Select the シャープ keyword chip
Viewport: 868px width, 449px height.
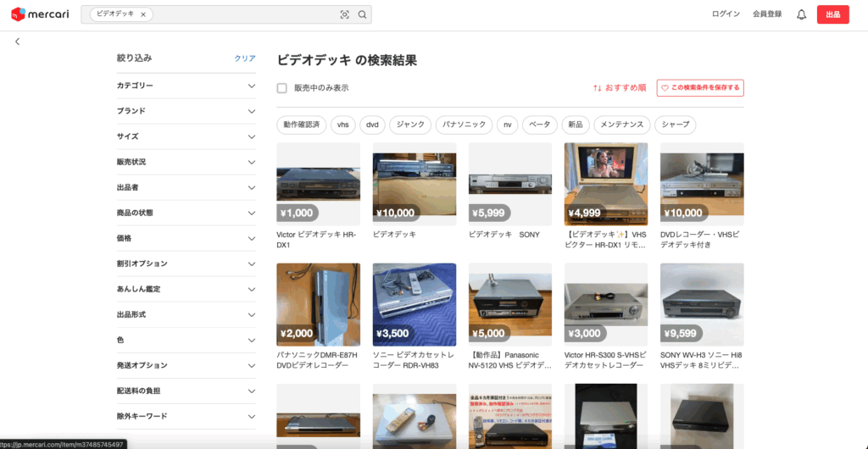click(676, 125)
